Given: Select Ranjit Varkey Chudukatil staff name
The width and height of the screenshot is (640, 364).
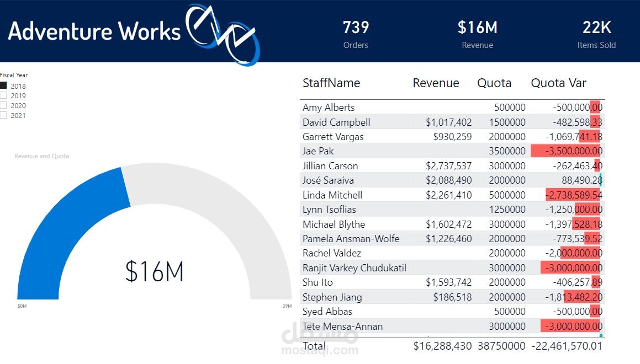Looking at the screenshot, I should click(355, 267).
